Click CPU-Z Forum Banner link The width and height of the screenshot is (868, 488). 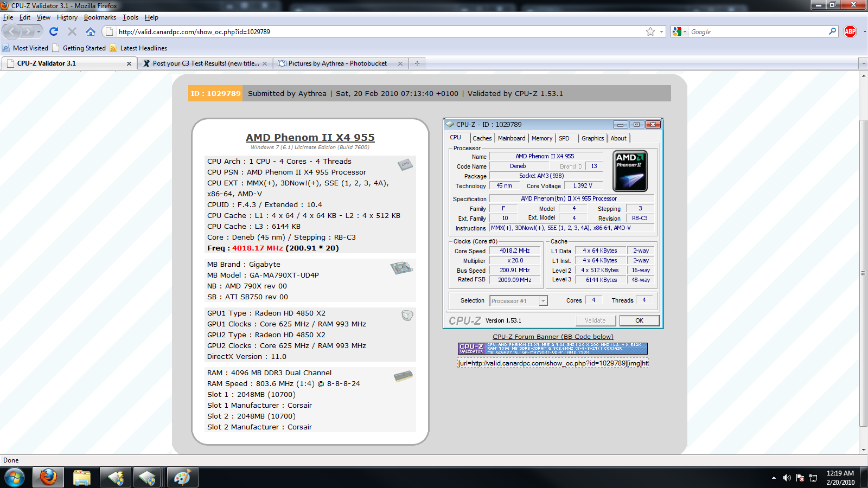553,337
